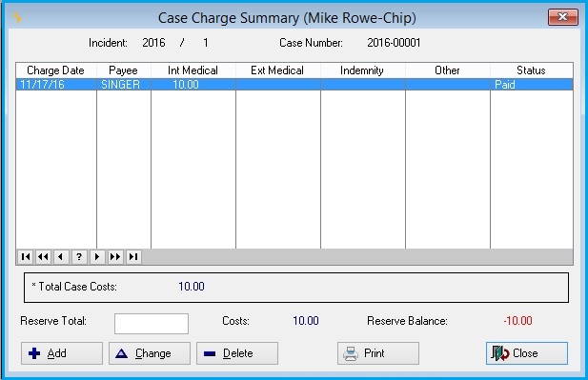Click the page-forward double arrow
Screen dimensions: 588x380
tap(114, 257)
